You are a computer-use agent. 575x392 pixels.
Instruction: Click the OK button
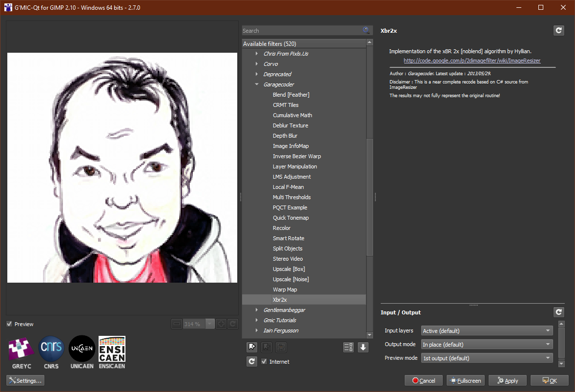click(x=550, y=380)
